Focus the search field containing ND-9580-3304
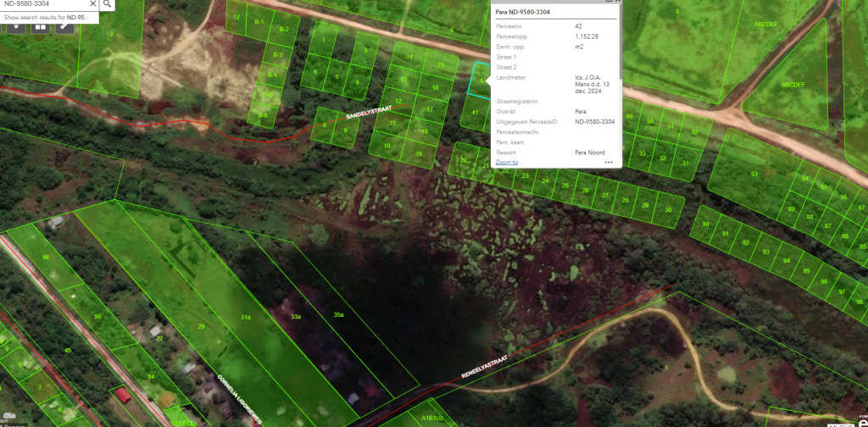 (42, 4)
